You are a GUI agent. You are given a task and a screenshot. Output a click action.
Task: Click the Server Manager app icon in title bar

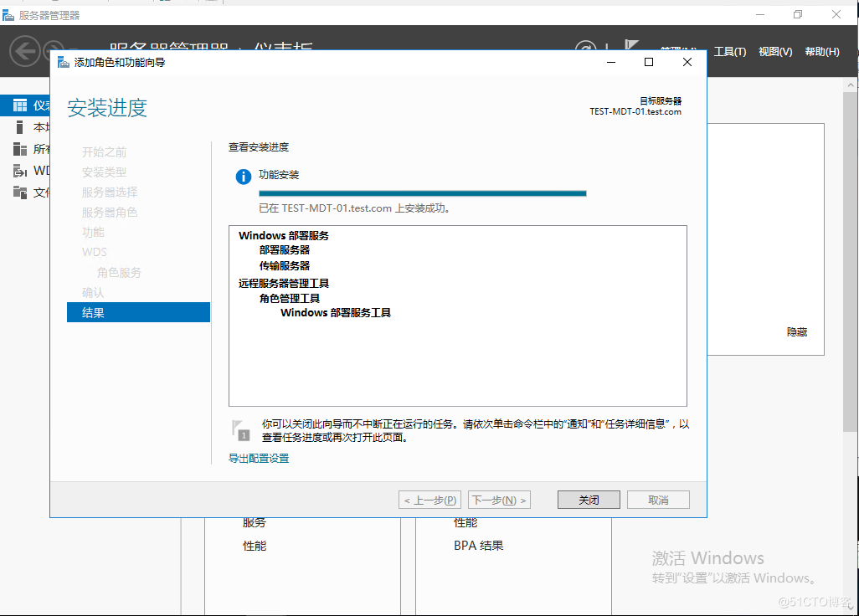tap(8, 15)
